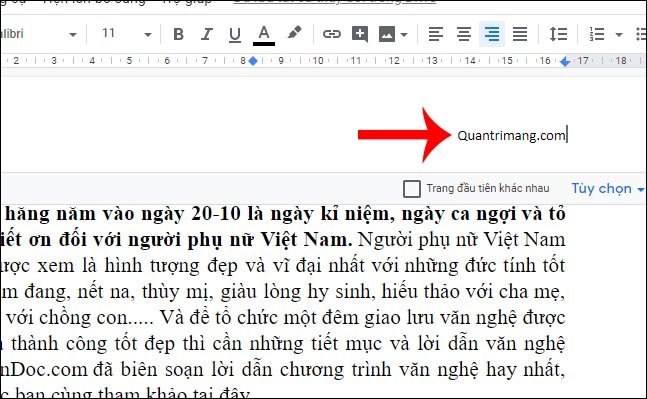Select the right indent marker on ruler
The image size is (647, 399).
point(565,62)
